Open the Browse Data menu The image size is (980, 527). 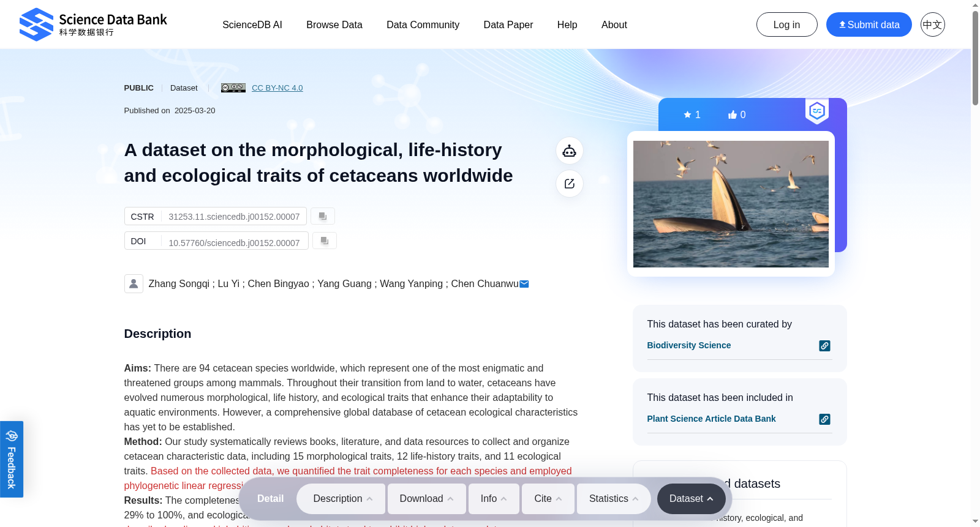[x=334, y=24]
